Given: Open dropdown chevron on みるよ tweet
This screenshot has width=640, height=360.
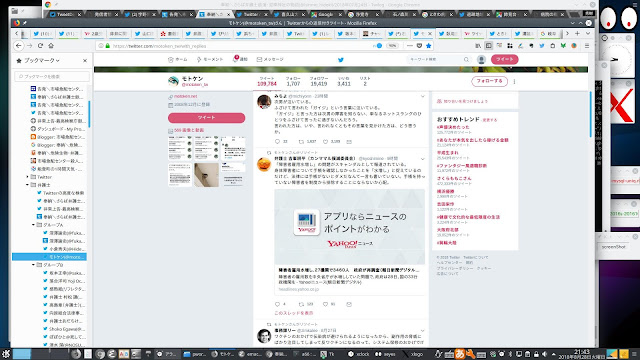Looking at the screenshot, I should [x=422, y=96].
